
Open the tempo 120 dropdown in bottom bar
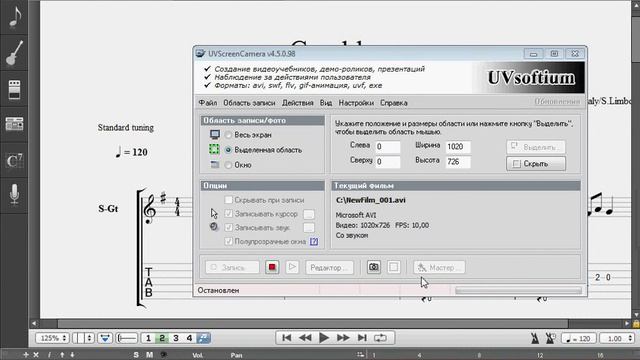[578, 338]
